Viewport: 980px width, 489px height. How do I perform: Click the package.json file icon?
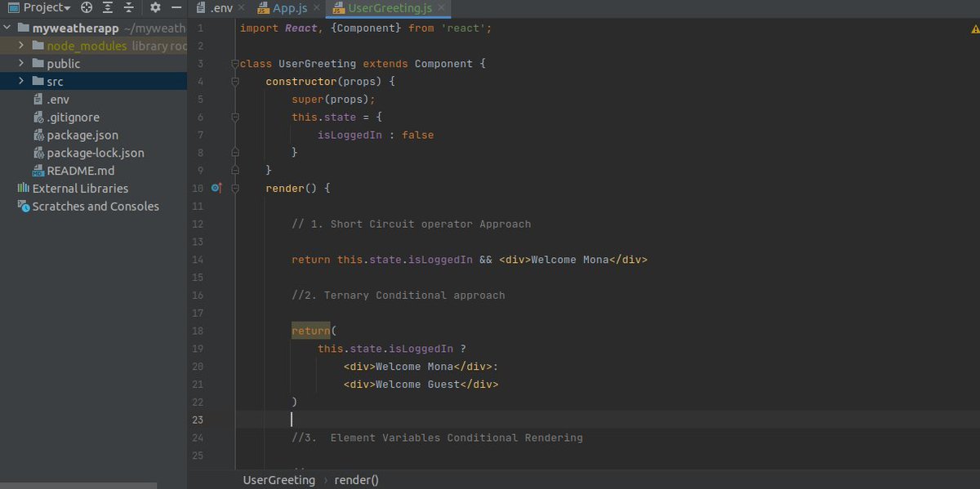pos(38,136)
